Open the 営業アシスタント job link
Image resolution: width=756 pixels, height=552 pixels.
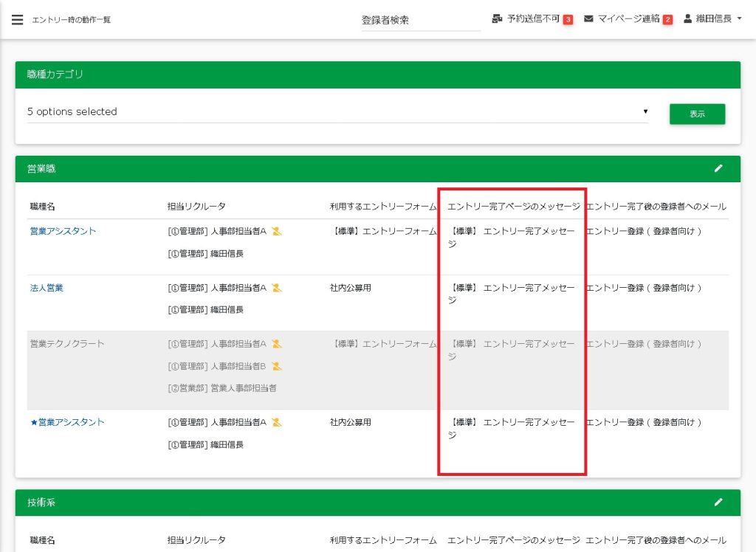63,232
